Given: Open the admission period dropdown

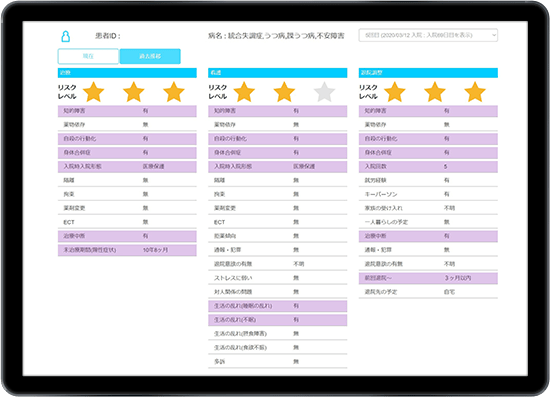Looking at the screenshot, I should (x=428, y=35).
